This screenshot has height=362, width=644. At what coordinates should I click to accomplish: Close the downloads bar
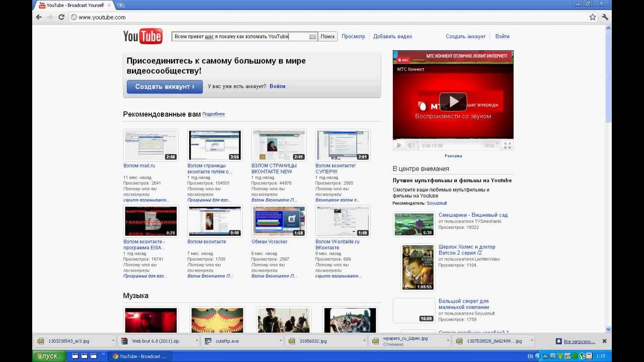pyautogui.click(x=604, y=341)
